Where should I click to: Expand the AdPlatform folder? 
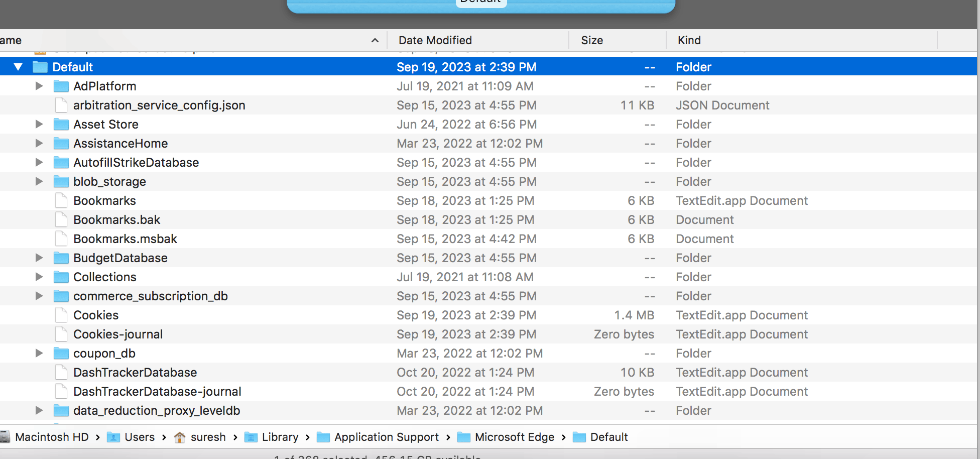39,86
